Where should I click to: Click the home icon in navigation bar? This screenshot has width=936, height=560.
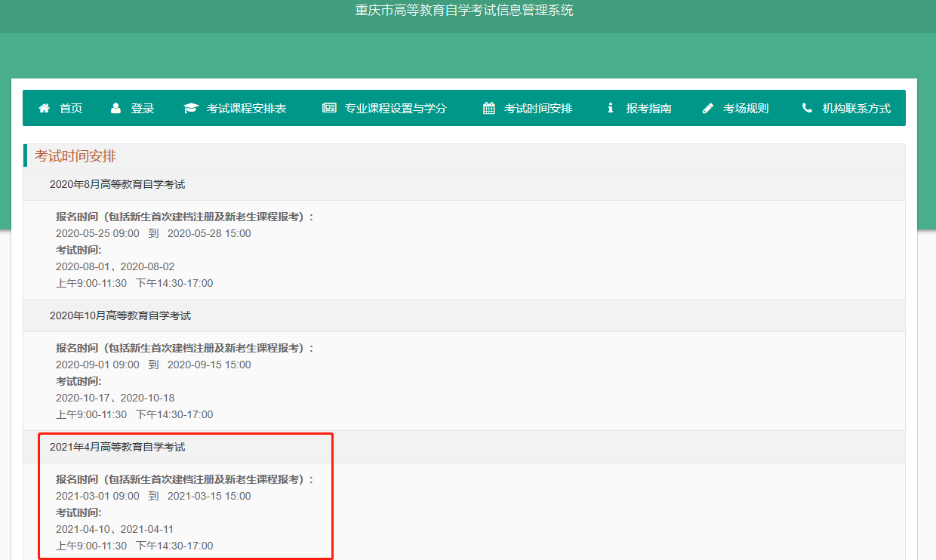pos(44,108)
